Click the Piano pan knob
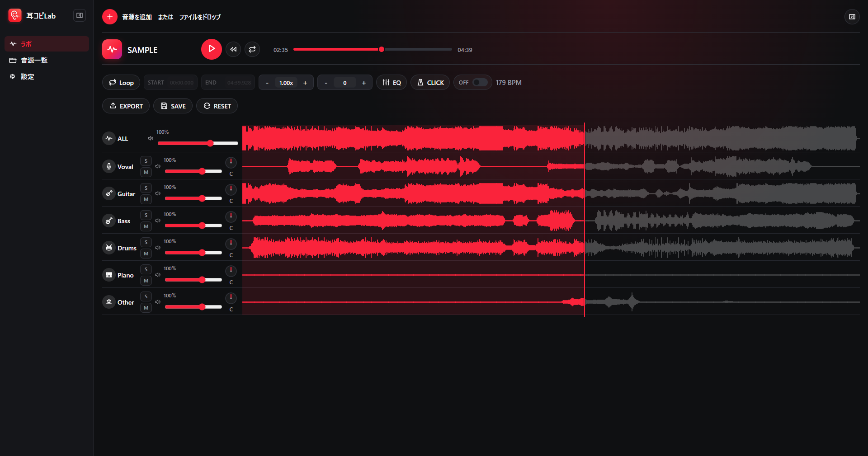This screenshot has width=868, height=456. click(x=231, y=271)
